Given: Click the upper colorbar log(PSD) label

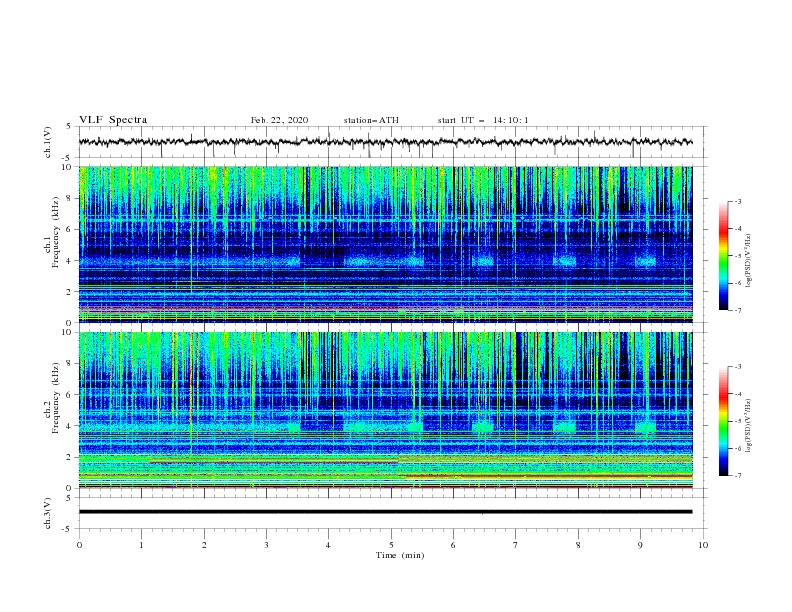Looking at the screenshot, I should [x=749, y=261].
